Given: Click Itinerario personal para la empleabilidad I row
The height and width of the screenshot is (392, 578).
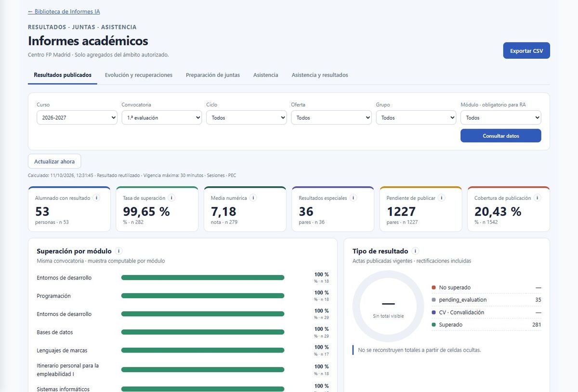Looking at the screenshot, I should (x=183, y=370).
